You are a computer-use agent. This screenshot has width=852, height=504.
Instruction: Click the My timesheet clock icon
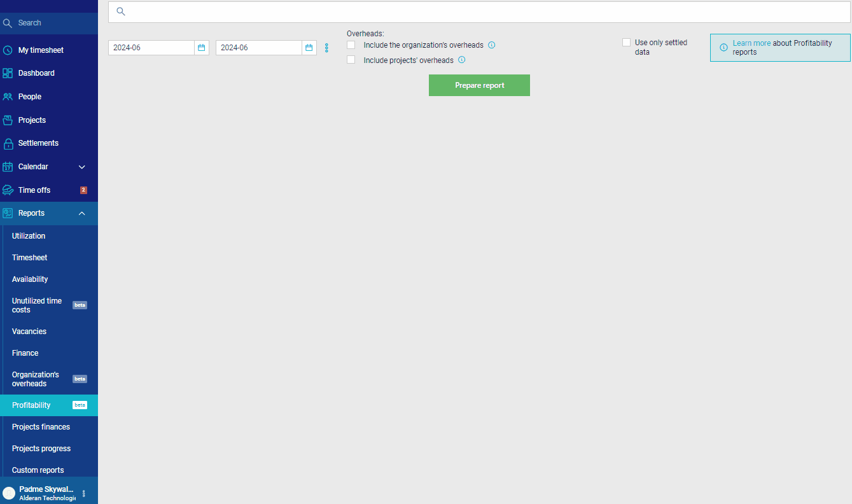(x=8, y=50)
